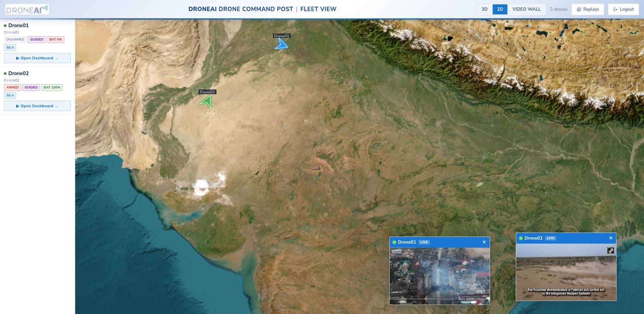Image resolution: width=644 pixels, height=314 pixels.
Task: Click the Logout arrow icon
Action: click(x=615, y=9)
